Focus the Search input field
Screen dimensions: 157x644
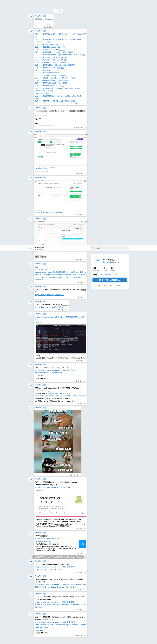pyautogui.click(x=110, y=248)
